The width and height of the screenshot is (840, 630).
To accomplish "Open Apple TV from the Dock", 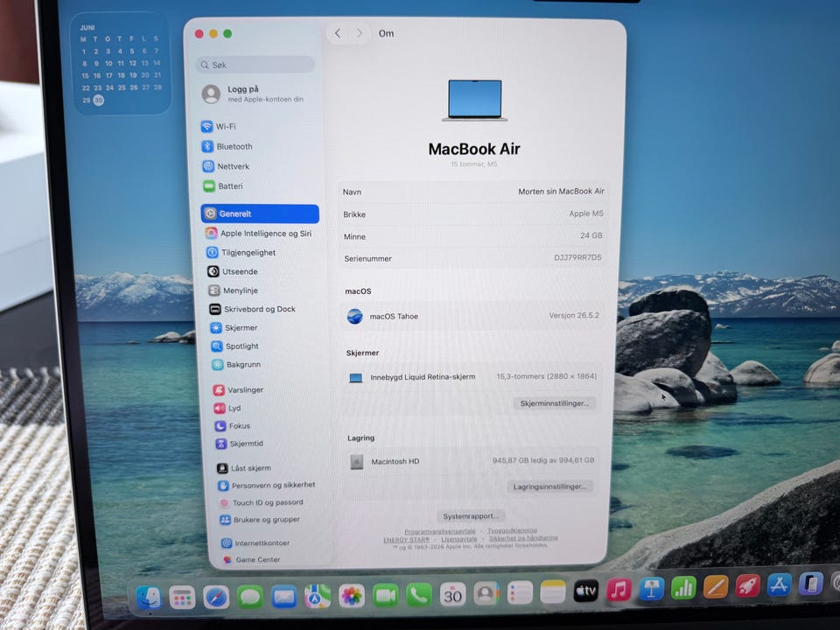I will (x=585, y=591).
